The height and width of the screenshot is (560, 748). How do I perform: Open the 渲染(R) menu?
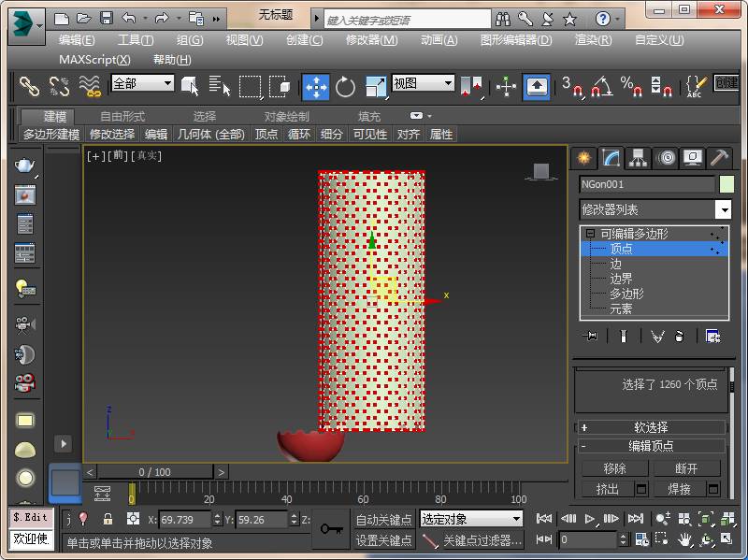point(593,40)
